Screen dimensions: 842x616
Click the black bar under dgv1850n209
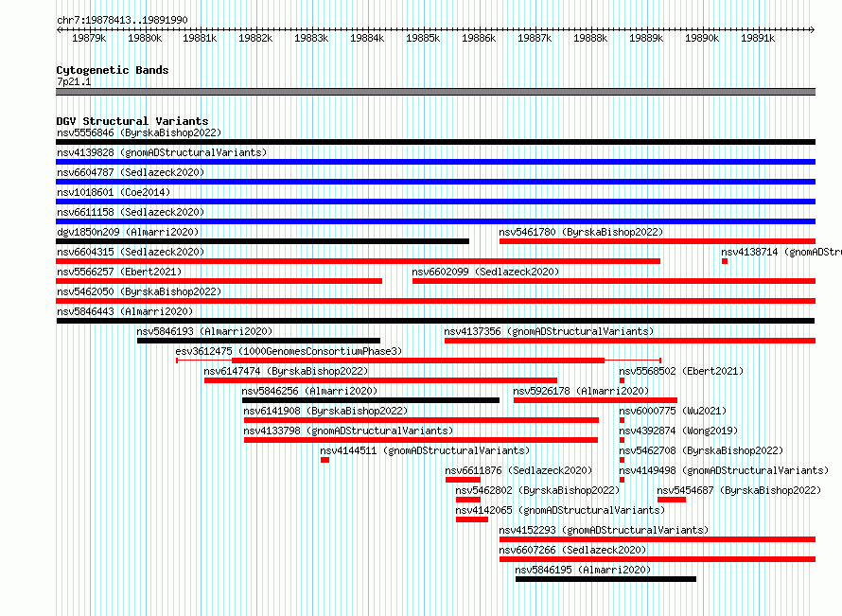pyautogui.click(x=263, y=241)
